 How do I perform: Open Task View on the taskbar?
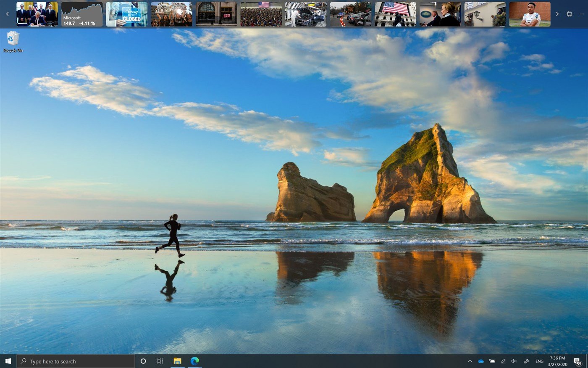click(x=160, y=361)
